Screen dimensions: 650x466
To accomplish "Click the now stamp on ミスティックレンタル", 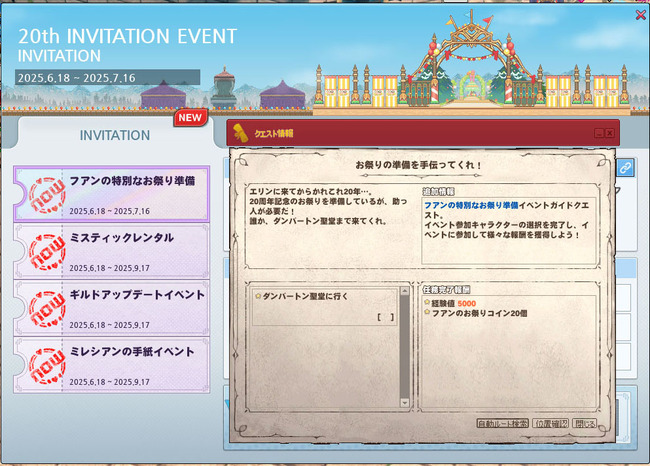I will point(48,252).
